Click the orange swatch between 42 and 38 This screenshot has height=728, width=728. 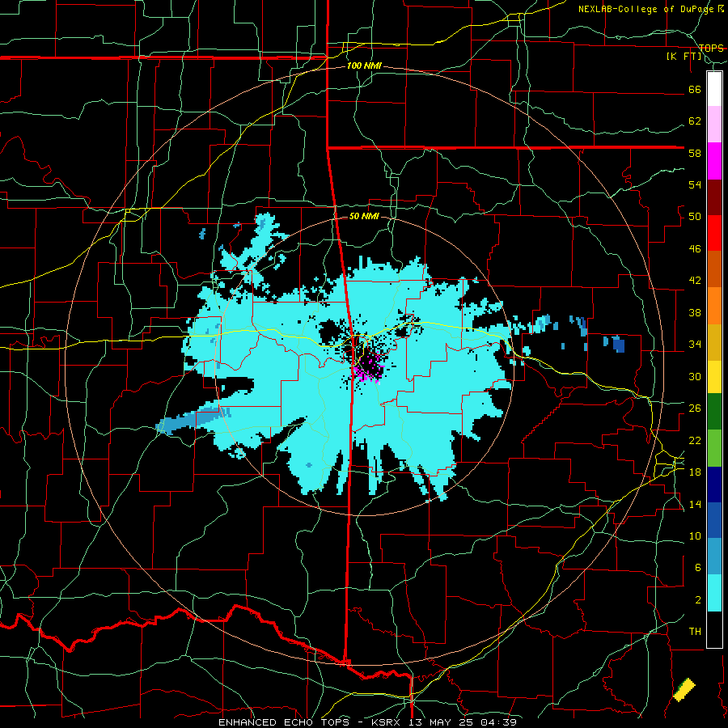(714, 306)
